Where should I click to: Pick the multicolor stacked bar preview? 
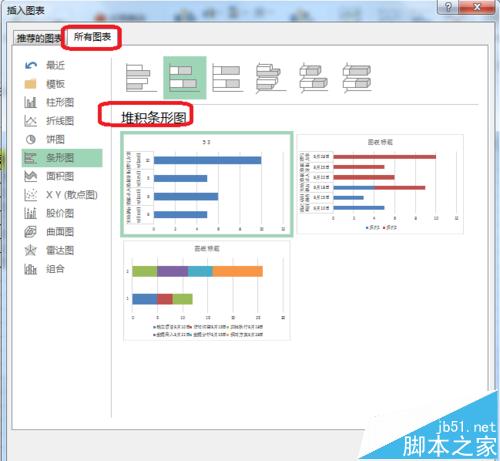click(x=207, y=290)
